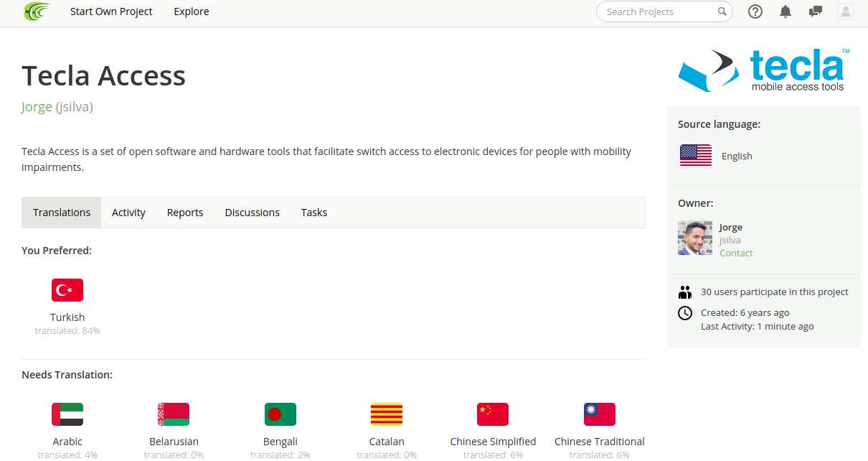Click the Chinese Traditional flag
The width and height of the screenshot is (868, 461).
point(600,414)
